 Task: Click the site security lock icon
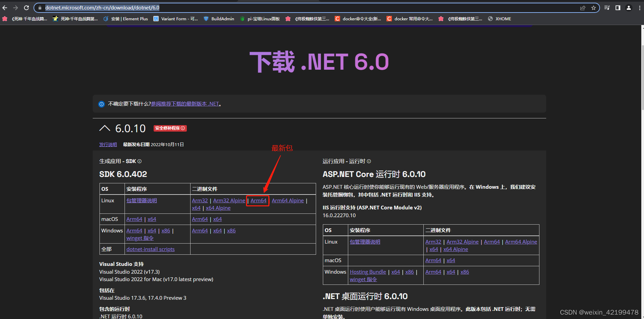[x=40, y=7]
